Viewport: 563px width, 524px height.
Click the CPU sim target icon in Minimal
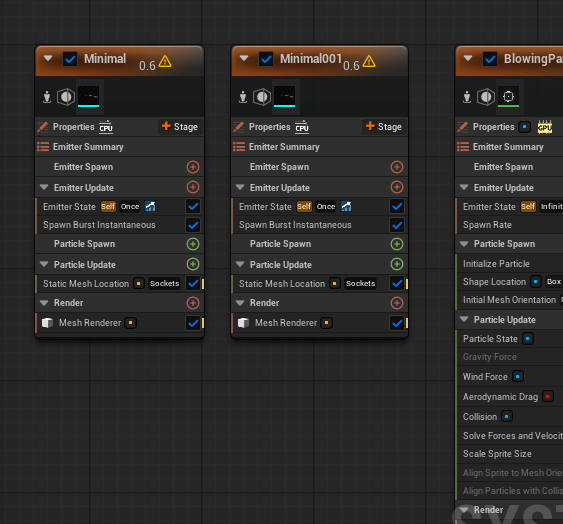pyautogui.click(x=106, y=127)
